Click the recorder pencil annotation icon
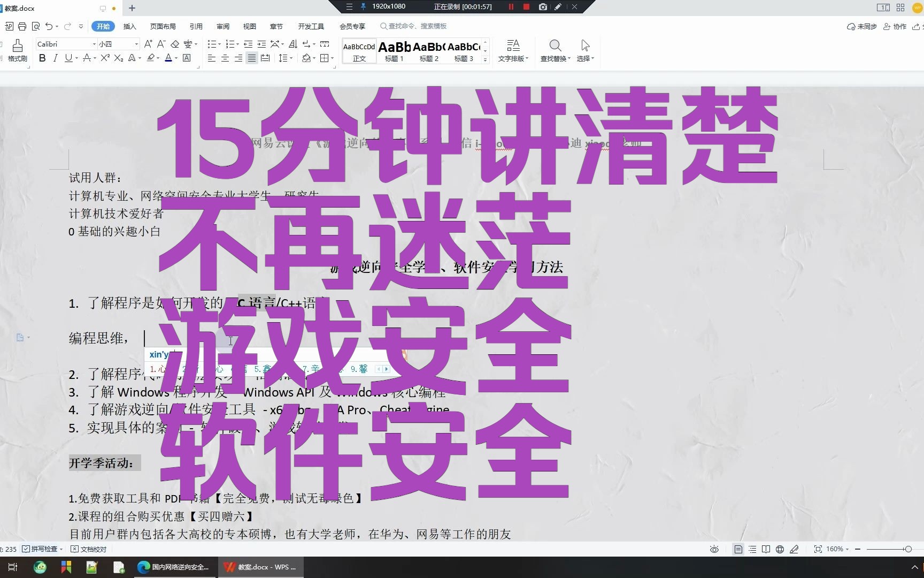This screenshot has width=924, height=578. pyautogui.click(x=558, y=6)
